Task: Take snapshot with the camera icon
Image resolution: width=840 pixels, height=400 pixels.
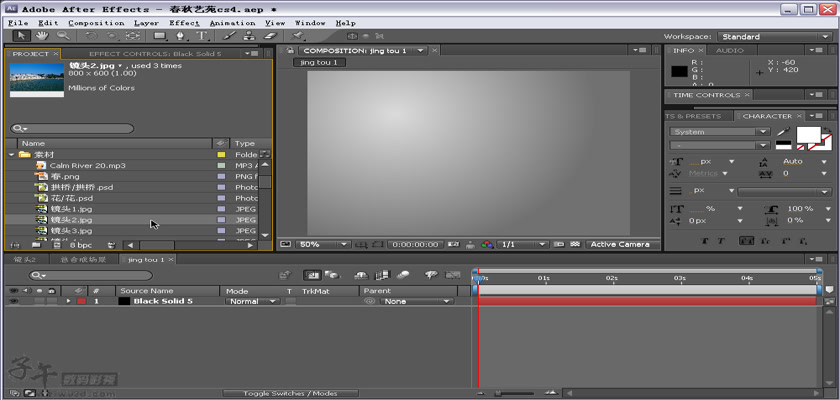Action: tap(453, 244)
